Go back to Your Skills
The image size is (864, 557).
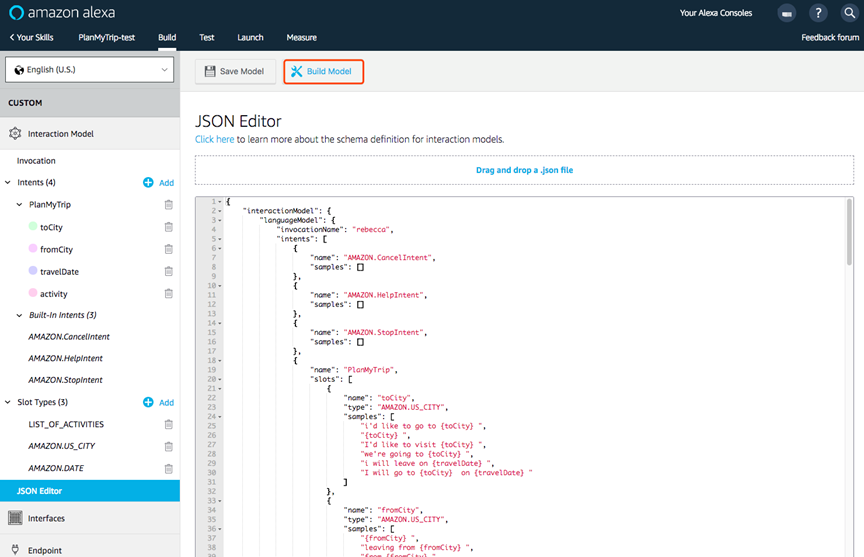coord(31,37)
